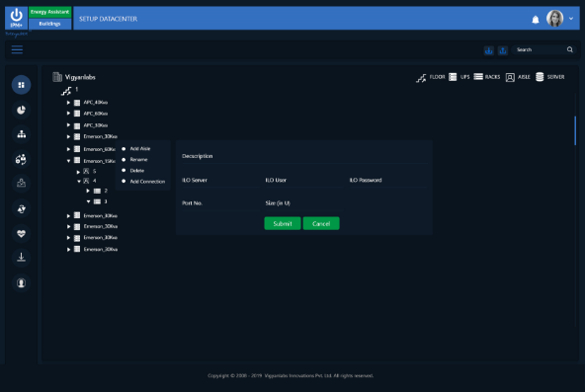This screenshot has height=392, width=585.
Task: Click the upload icon beside search
Action: 503,50
